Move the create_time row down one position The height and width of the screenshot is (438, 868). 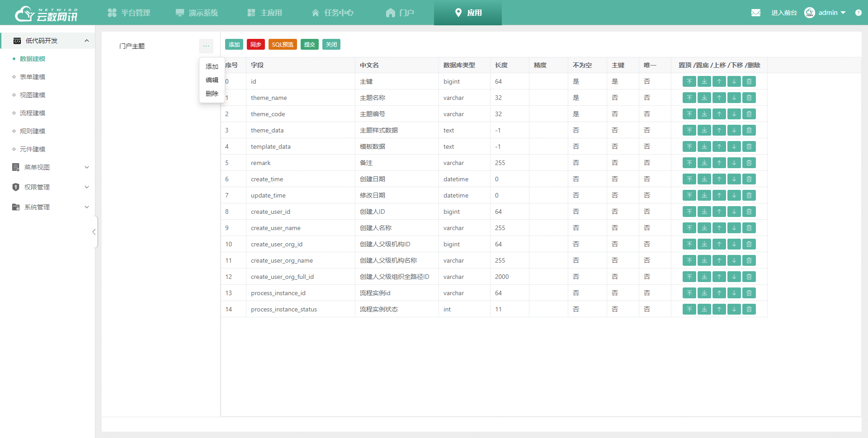click(734, 179)
